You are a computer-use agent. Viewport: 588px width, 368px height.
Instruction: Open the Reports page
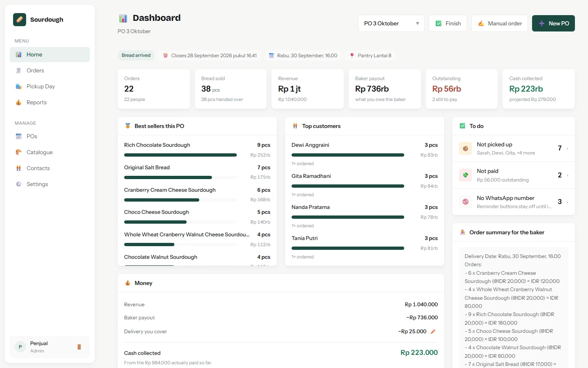click(x=50, y=102)
